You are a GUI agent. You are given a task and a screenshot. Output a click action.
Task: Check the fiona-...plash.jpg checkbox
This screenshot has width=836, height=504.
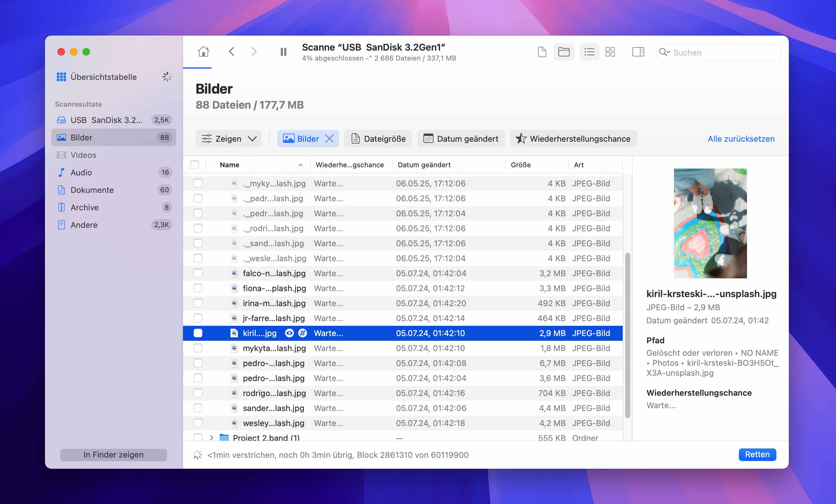(x=198, y=288)
